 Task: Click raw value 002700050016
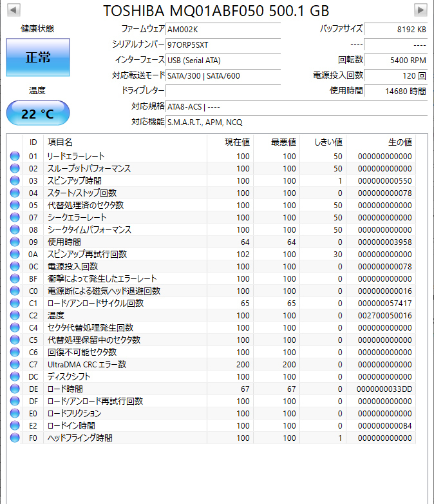tap(385, 316)
